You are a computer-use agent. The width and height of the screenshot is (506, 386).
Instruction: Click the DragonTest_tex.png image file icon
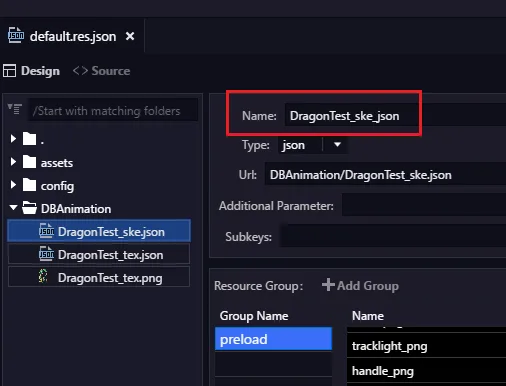[x=43, y=276]
